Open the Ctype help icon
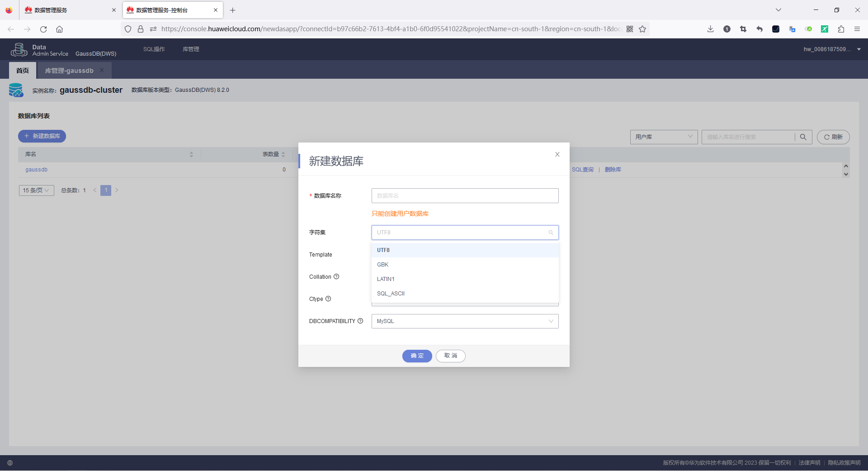The image size is (868, 471). click(x=329, y=299)
